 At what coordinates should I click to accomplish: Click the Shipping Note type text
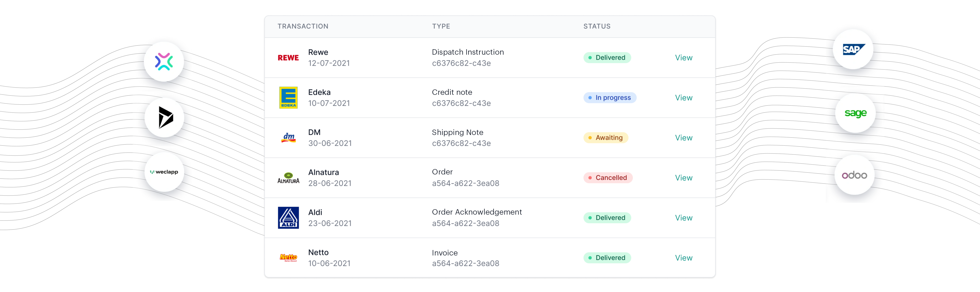[457, 132]
